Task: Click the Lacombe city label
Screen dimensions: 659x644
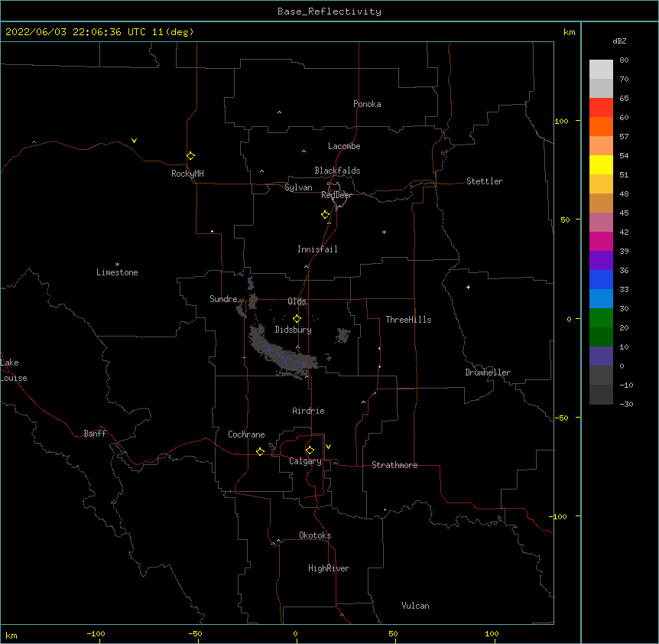Action: pos(344,146)
